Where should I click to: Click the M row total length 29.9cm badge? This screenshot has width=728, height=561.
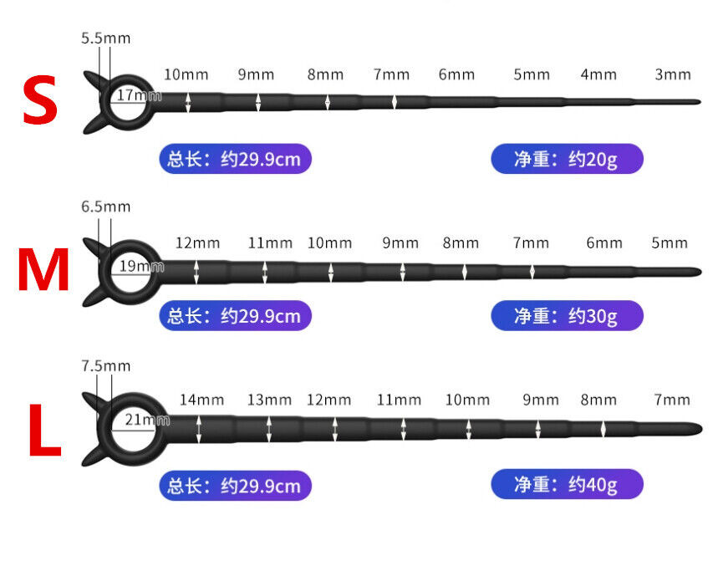pos(235,316)
